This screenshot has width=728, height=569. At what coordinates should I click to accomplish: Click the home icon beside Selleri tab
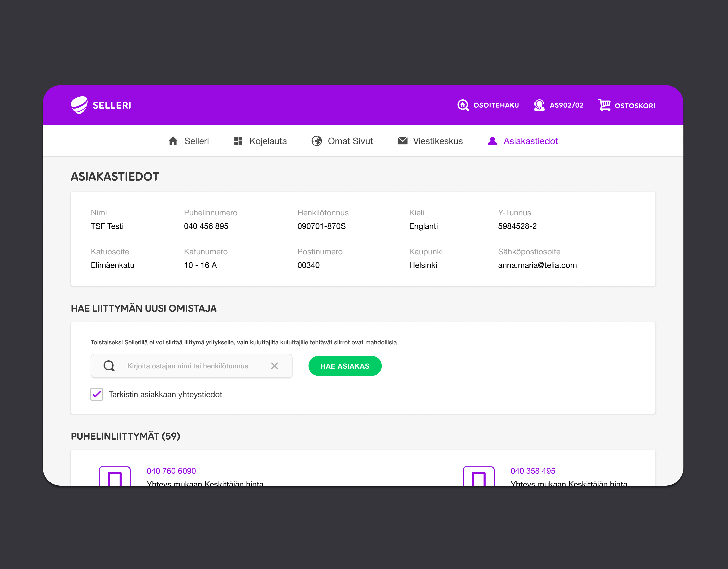[173, 141]
